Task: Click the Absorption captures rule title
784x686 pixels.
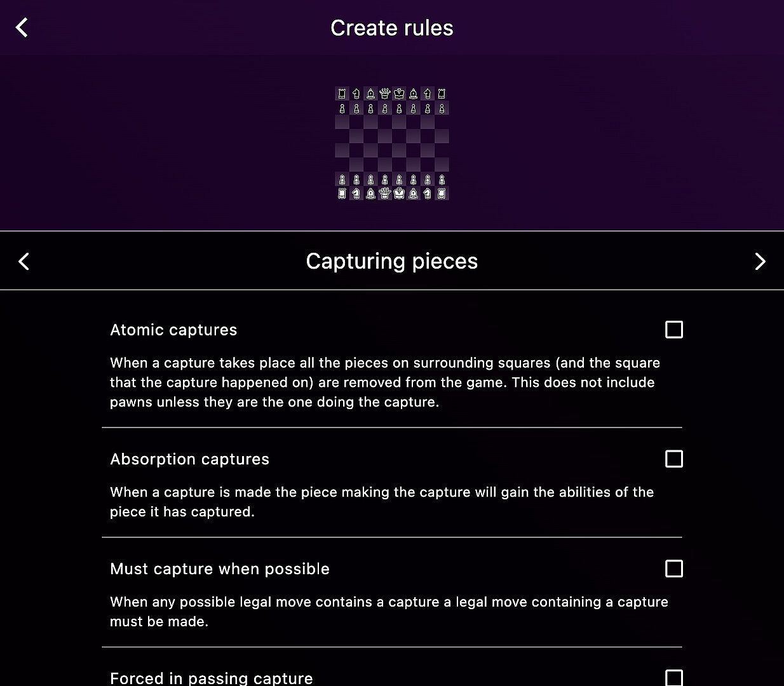Action: click(189, 459)
